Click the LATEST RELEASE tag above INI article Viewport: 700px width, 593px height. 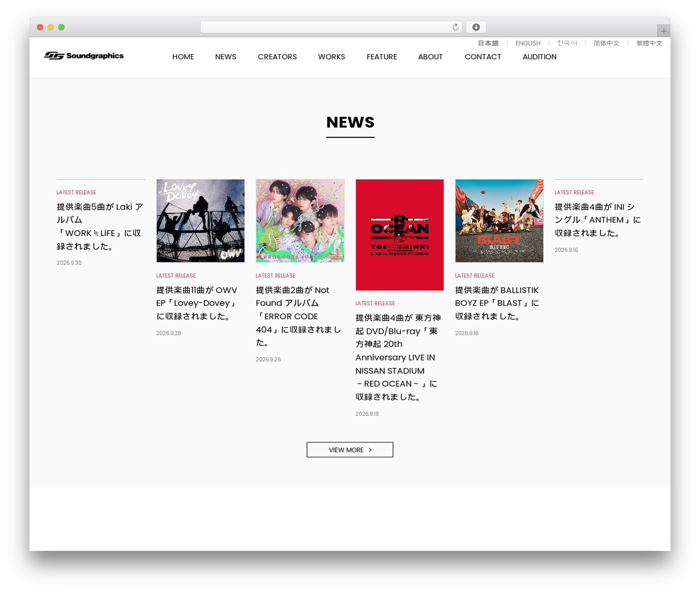click(x=574, y=193)
